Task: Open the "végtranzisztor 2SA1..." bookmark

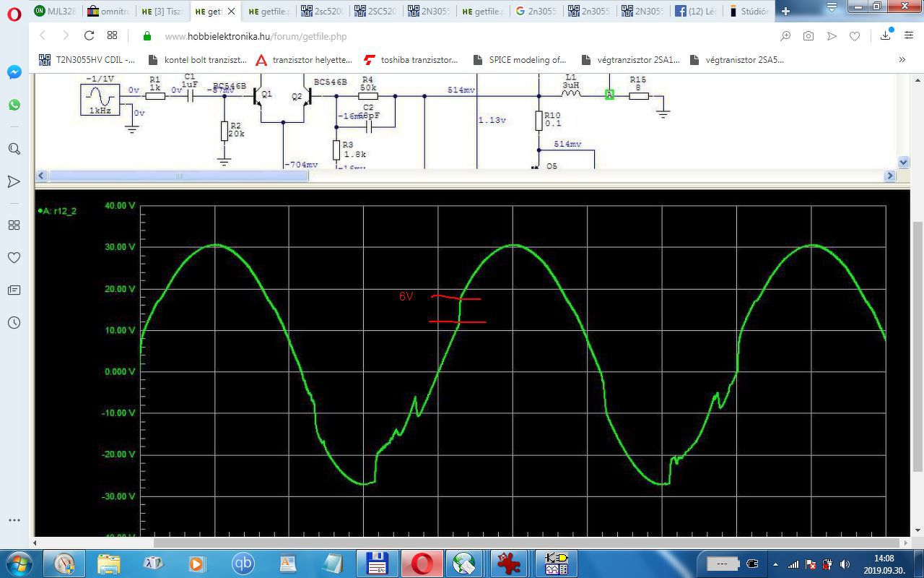Action: [x=629, y=60]
